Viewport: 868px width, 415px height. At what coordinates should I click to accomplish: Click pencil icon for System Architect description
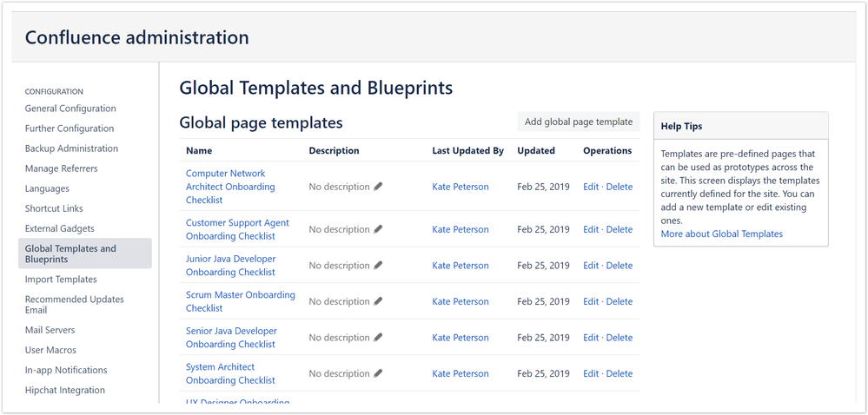(x=378, y=373)
